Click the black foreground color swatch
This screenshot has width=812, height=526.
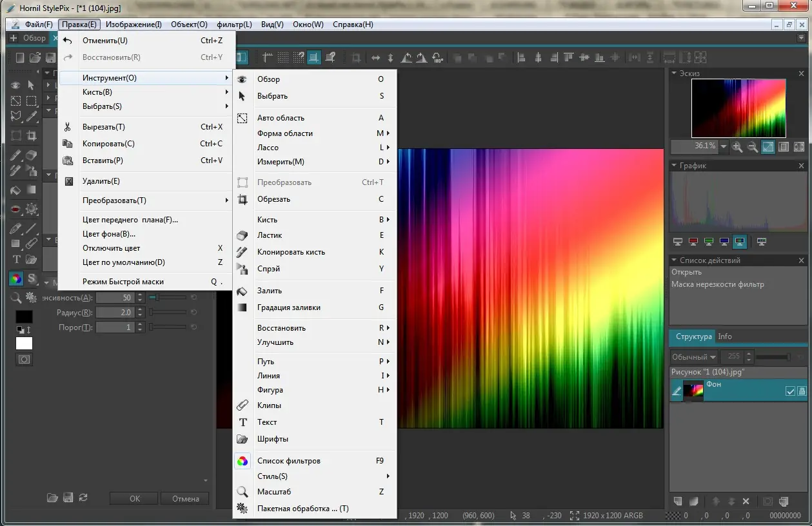click(x=24, y=317)
